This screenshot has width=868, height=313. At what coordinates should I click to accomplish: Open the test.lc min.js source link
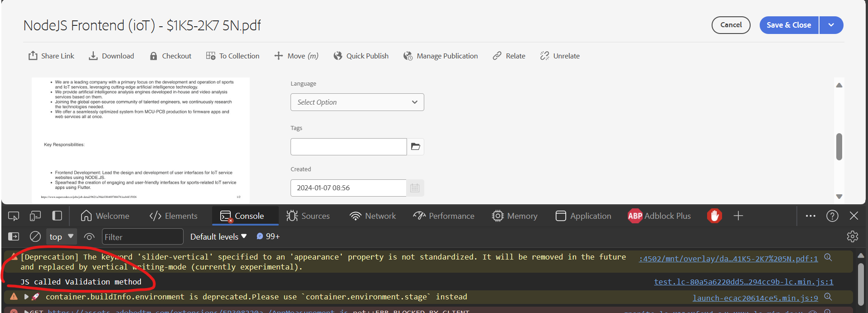point(743,282)
